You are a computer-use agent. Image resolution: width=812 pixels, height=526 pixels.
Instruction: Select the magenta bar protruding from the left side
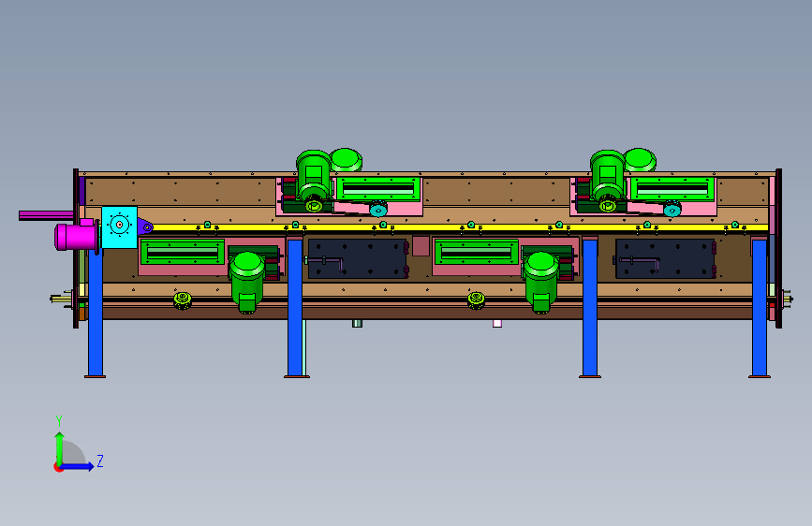(46, 215)
